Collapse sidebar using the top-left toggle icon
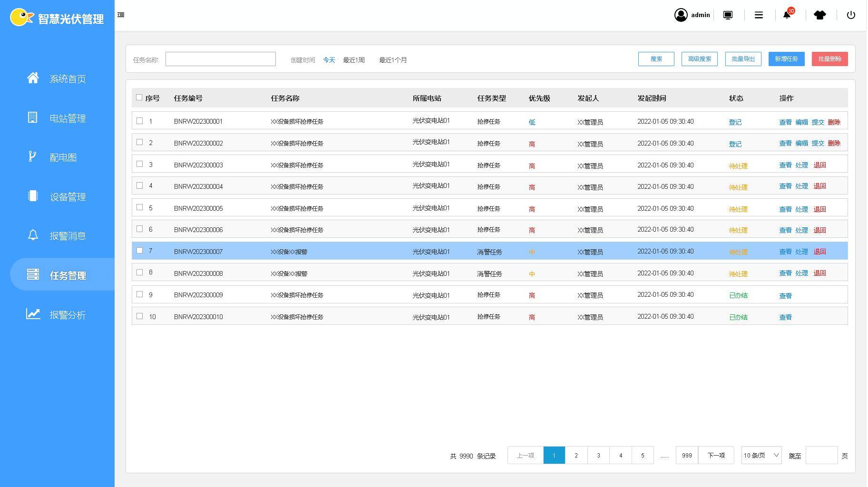Viewport: 868px width, 487px height. click(x=121, y=15)
